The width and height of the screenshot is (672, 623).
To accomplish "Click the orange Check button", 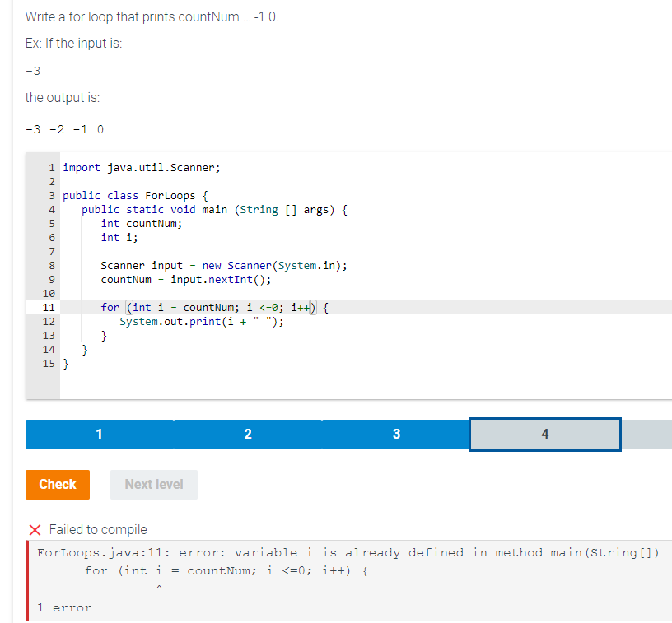I will click(57, 485).
